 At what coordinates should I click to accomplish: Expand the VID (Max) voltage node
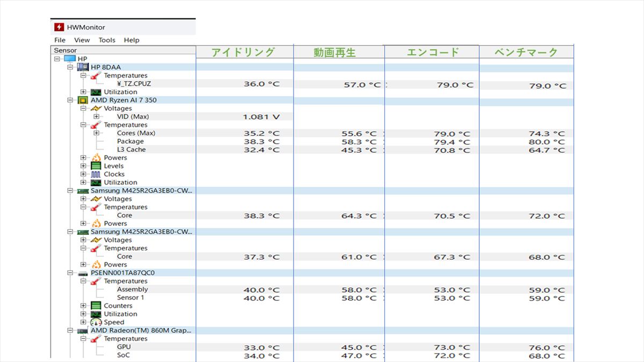coord(97,117)
